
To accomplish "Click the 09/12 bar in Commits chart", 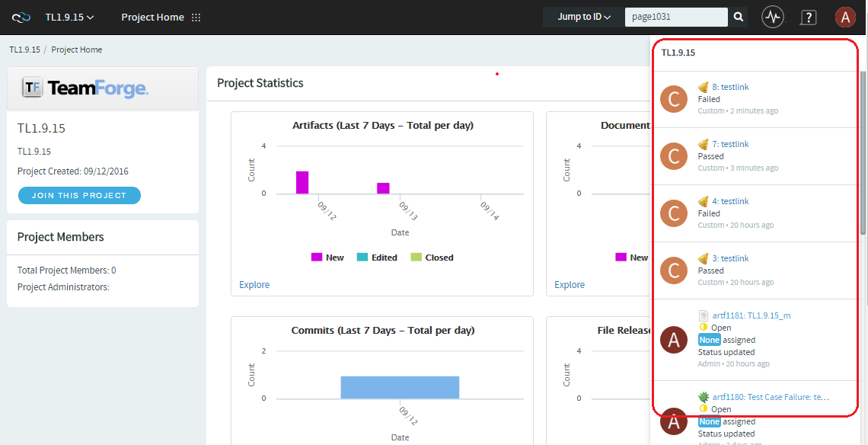I will coord(400,387).
